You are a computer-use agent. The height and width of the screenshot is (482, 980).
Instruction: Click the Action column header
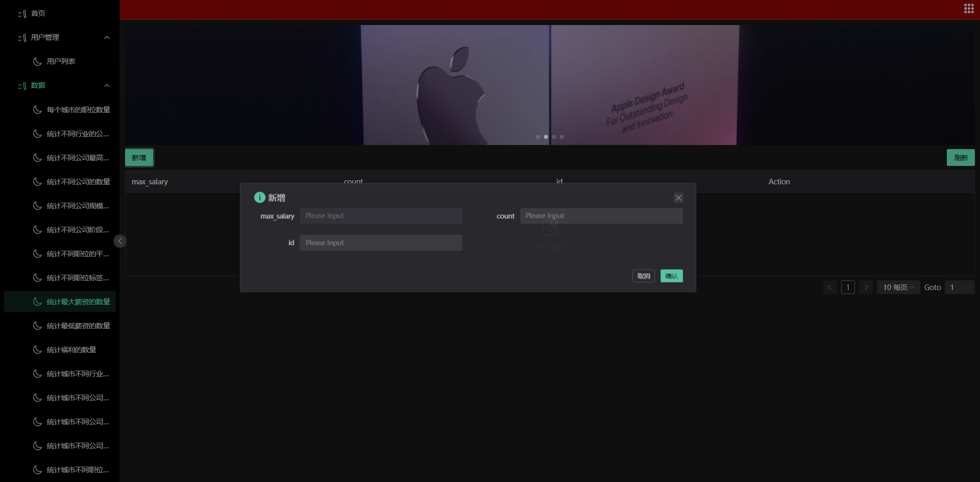coord(779,182)
